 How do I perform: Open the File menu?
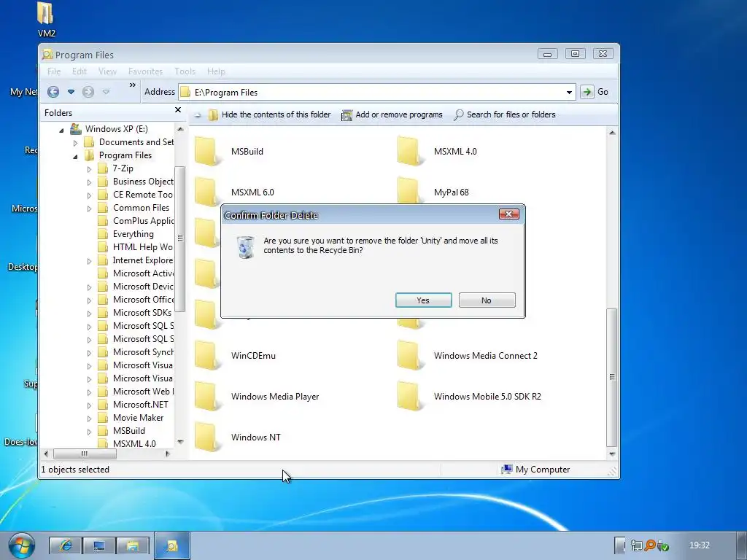[54, 71]
